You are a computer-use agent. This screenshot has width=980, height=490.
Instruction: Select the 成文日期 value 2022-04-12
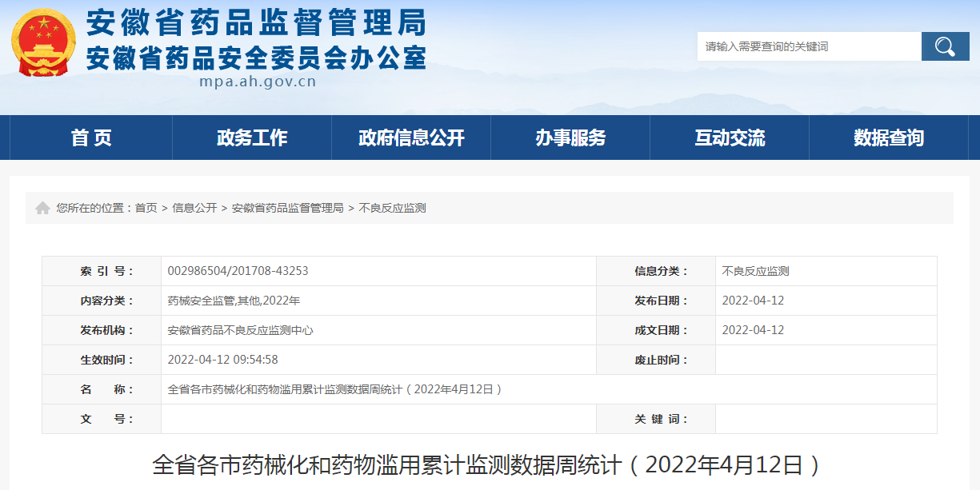753,330
